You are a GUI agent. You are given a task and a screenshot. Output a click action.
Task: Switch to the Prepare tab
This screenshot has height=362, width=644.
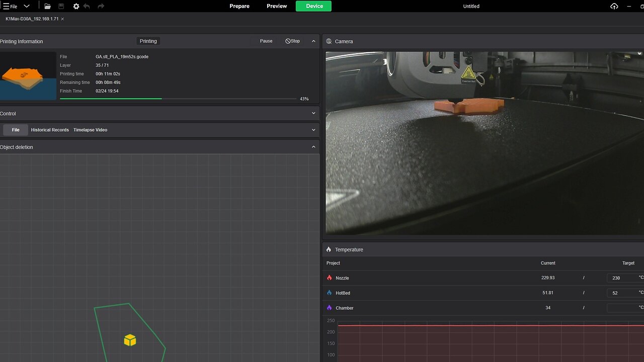[x=239, y=6]
